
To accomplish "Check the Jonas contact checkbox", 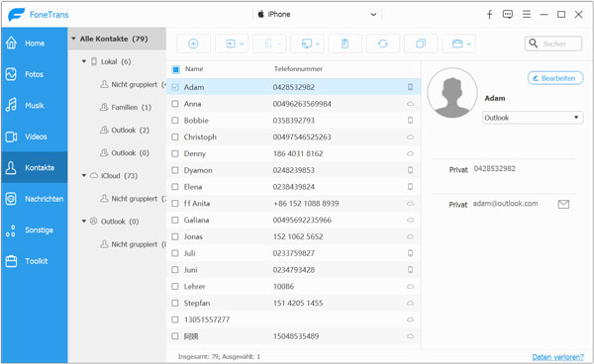I will [x=175, y=236].
